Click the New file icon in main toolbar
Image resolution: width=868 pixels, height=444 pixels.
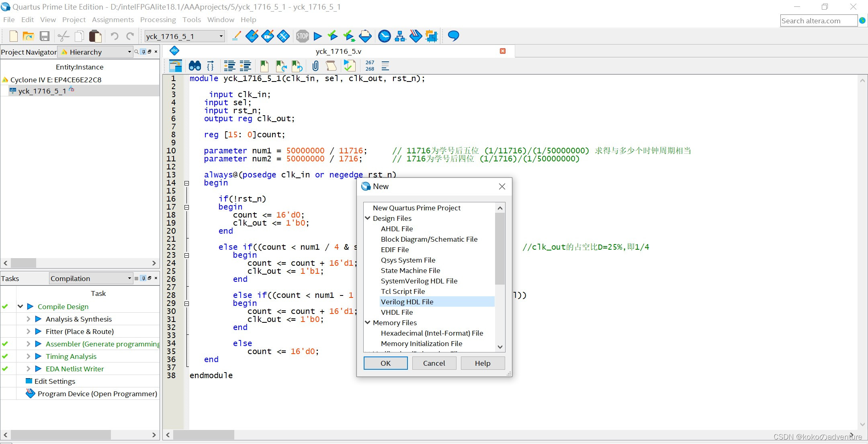(x=13, y=36)
